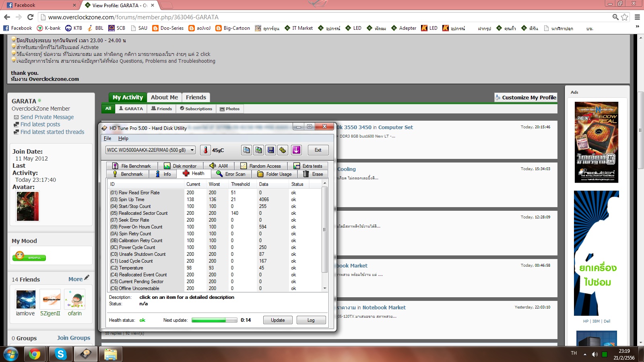Switch to the Disk monitor tab
Viewport: 644px width, 362px height.
(180, 166)
